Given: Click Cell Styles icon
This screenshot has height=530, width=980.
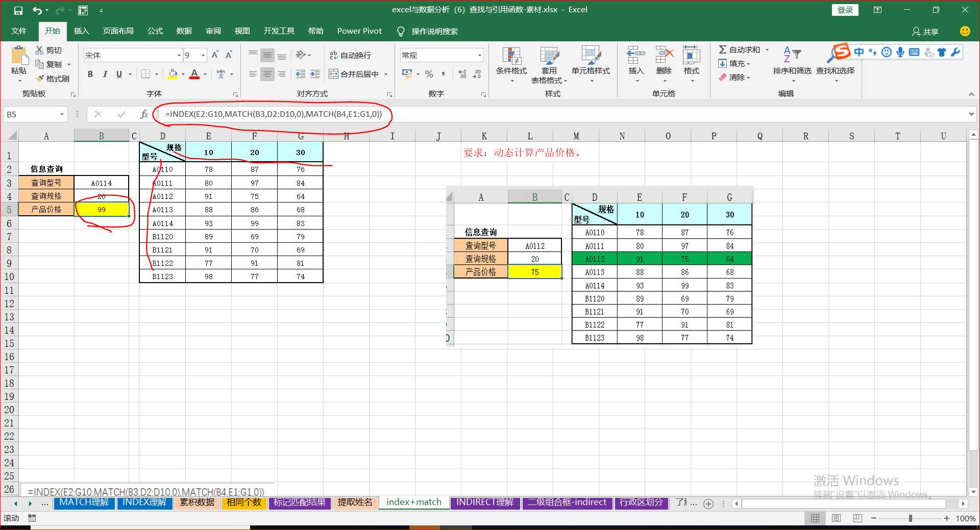Looking at the screenshot, I should pyautogui.click(x=591, y=56).
